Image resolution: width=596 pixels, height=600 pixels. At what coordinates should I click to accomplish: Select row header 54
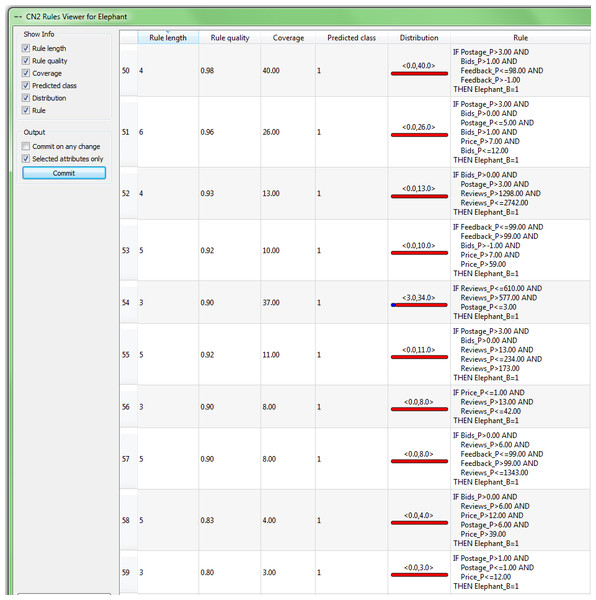click(129, 302)
